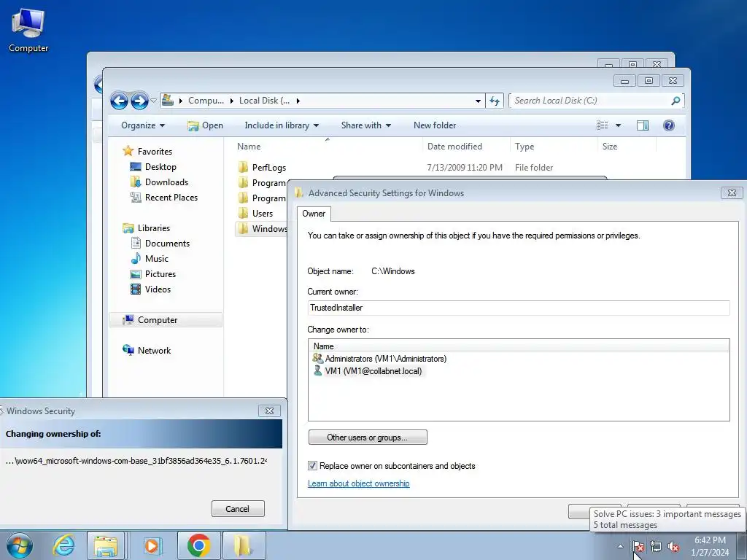Go back in Local Disk explorer window
The image size is (747, 560).
click(119, 101)
